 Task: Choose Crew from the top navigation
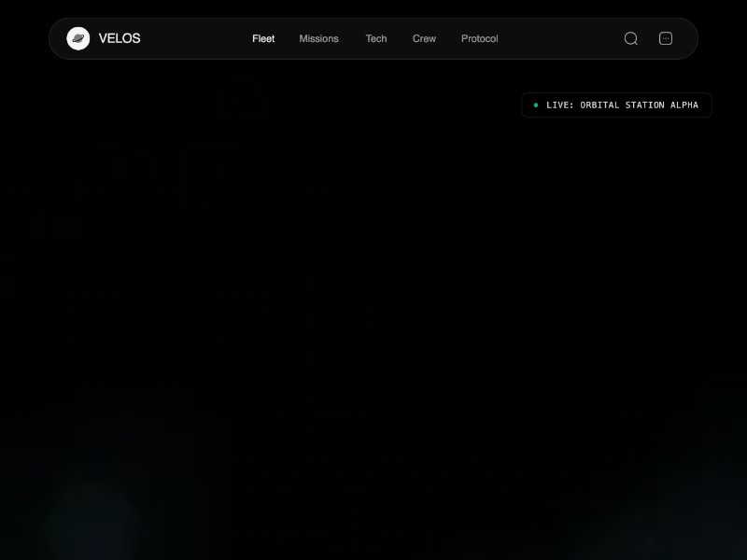point(424,38)
